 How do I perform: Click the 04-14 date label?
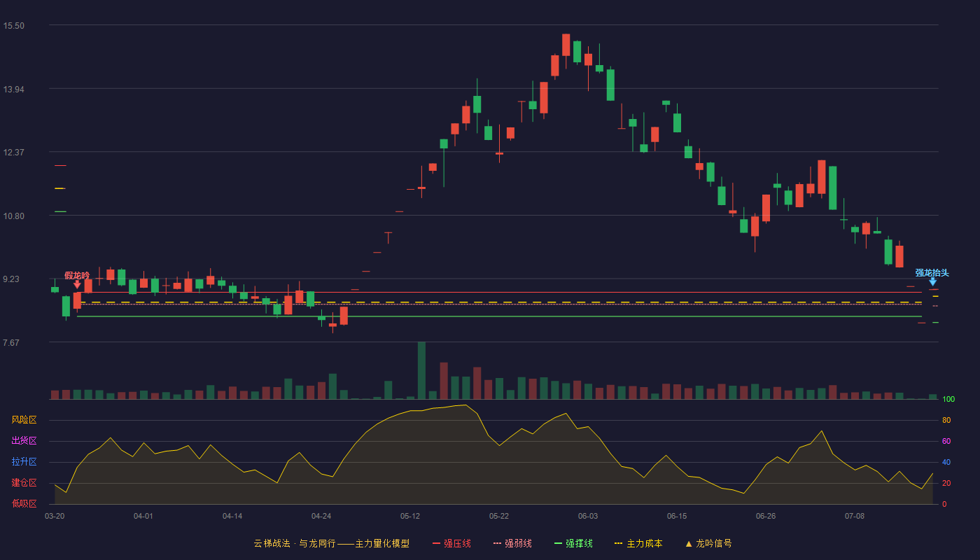coord(232,516)
